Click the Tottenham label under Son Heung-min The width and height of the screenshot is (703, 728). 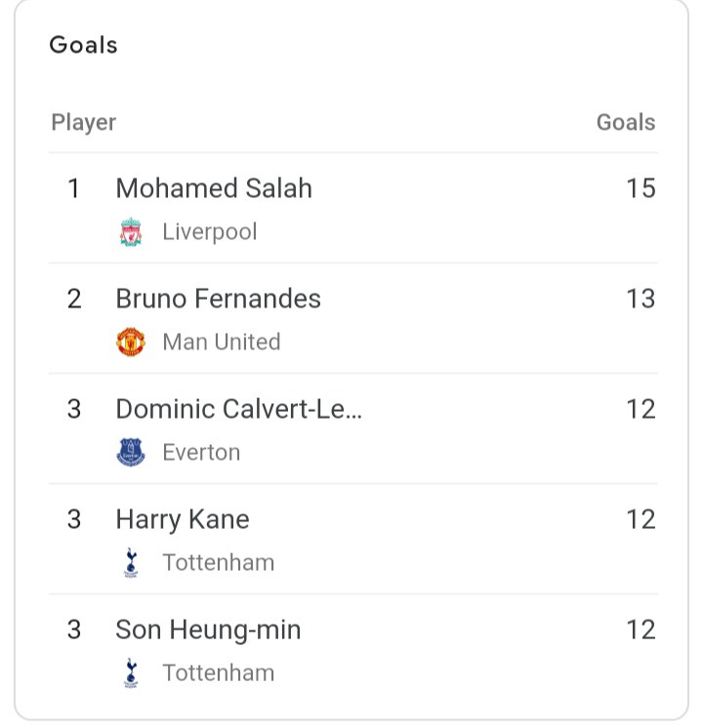[x=219, y=673]
